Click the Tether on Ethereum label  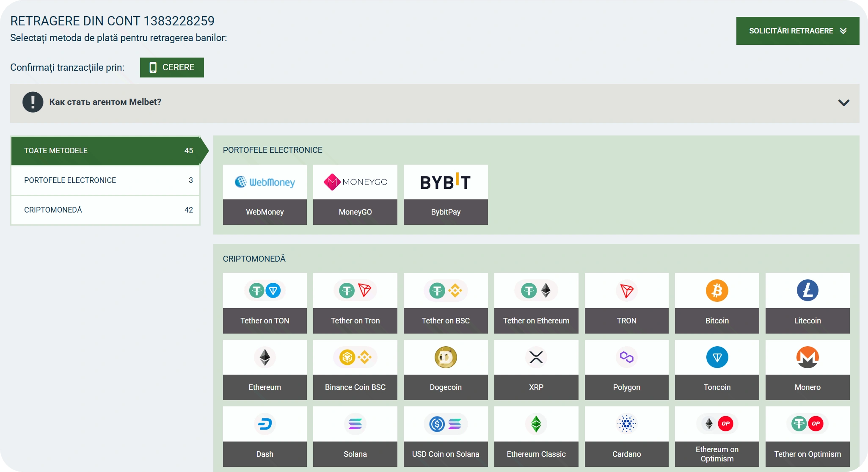coord(536,321)
